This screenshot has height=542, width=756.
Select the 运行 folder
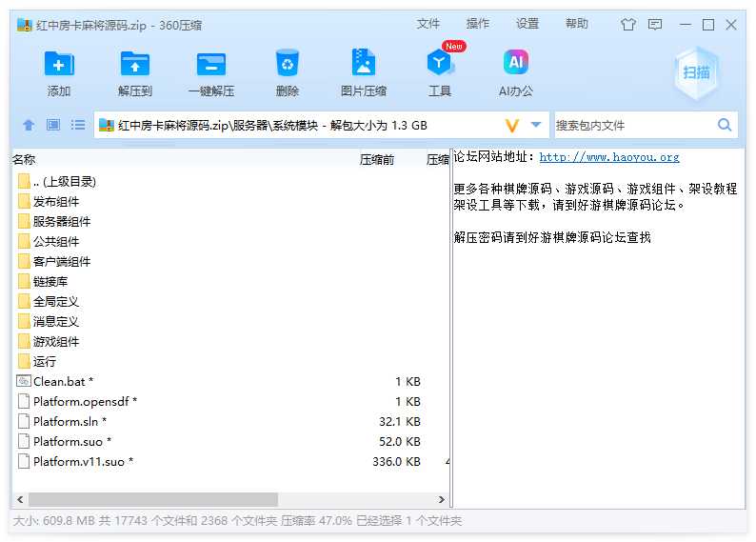pyautogui.click(x=230, y=362)
